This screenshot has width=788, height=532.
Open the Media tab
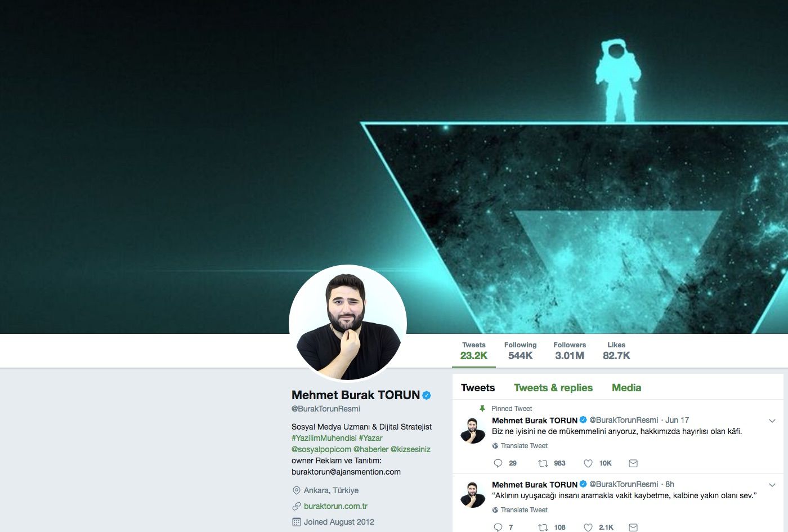626,388
